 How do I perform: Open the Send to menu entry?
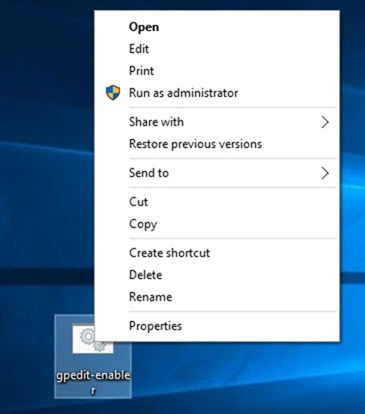click(x=217, y=173)
